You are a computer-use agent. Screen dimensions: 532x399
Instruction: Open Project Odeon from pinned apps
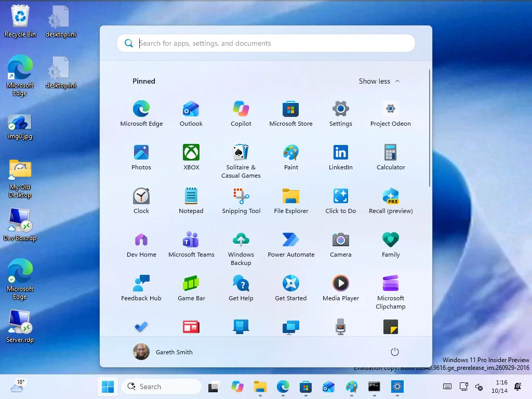391,114
